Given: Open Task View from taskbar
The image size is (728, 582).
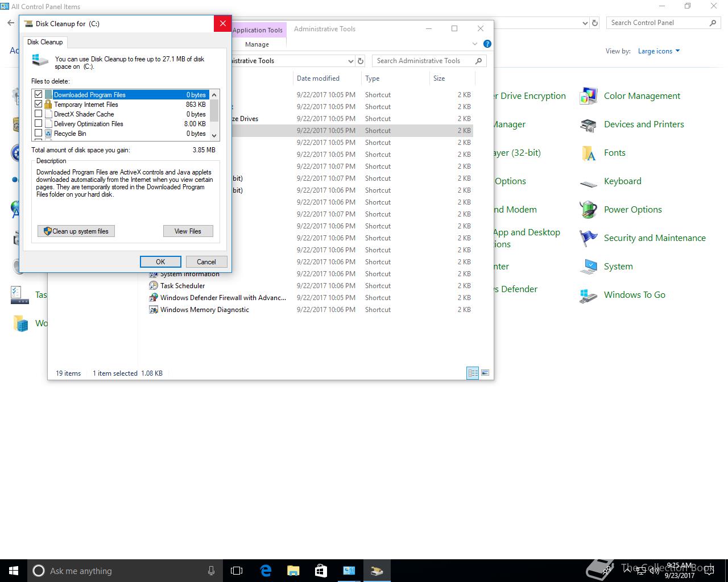Looking at the screenshot, I should point(237,571).
